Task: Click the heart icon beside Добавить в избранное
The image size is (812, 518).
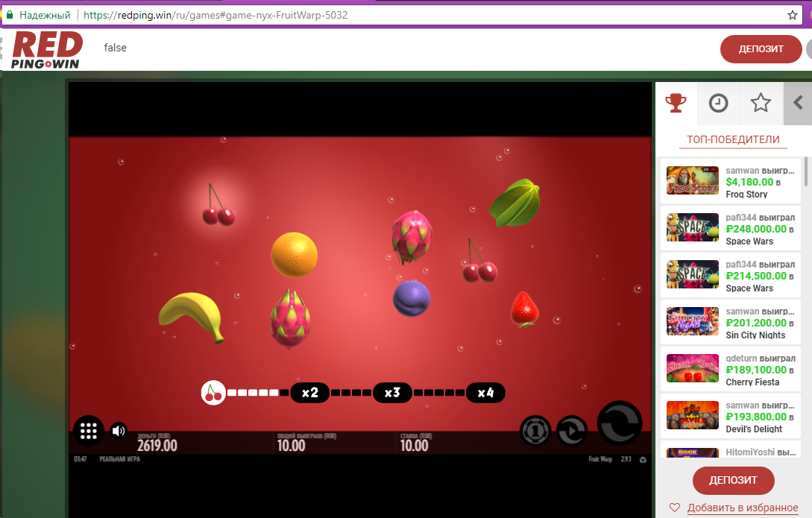Action: click(674, 507)
